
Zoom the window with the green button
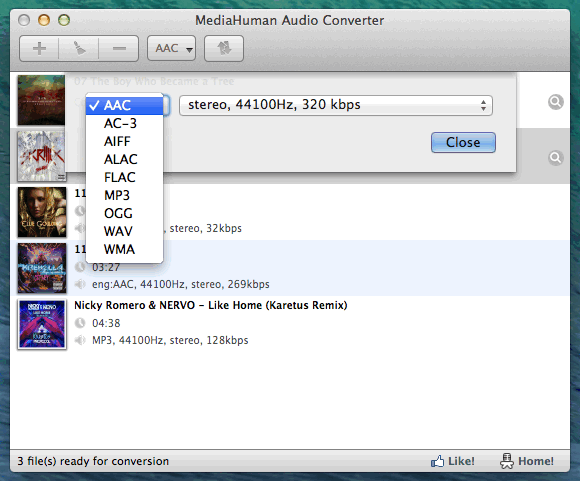[x=64, y=20]
